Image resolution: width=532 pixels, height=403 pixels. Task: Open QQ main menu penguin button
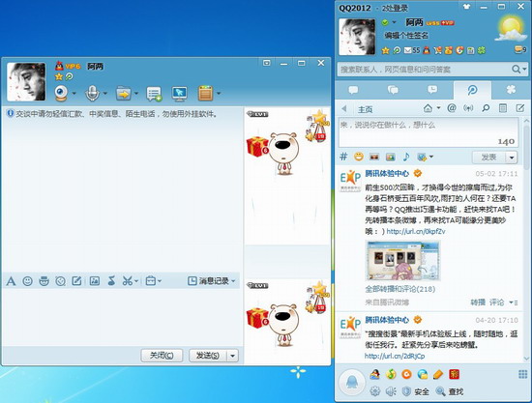point(352,383)
